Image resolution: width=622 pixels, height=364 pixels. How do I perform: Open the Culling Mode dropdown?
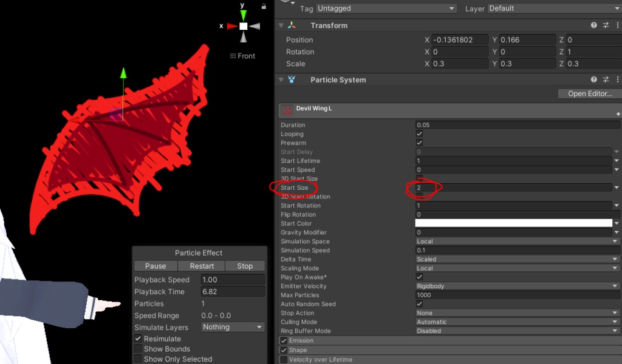tap(516, 322)
